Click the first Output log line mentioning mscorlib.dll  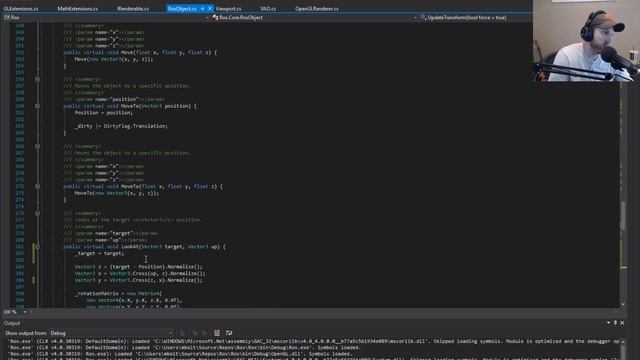tap(313, 341)
